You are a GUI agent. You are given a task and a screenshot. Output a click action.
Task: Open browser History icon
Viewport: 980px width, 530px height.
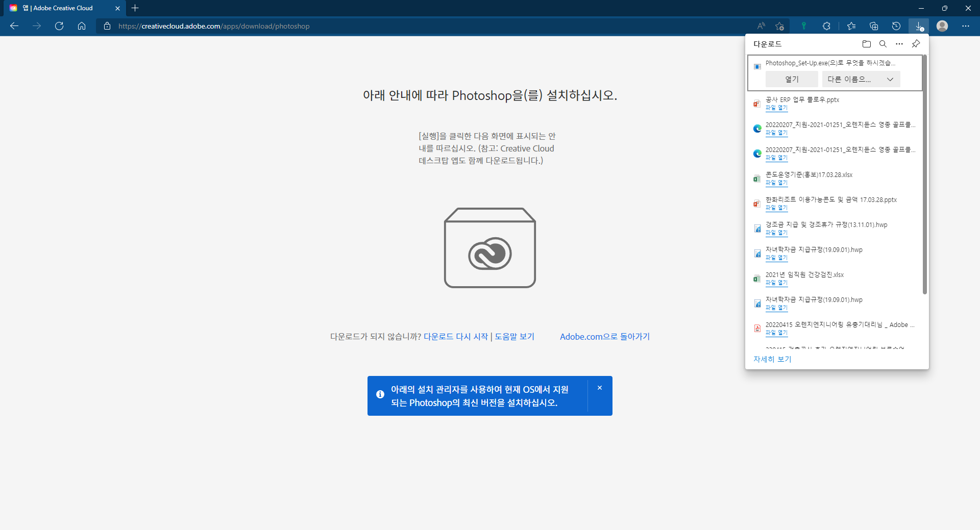tap(896, 26)
